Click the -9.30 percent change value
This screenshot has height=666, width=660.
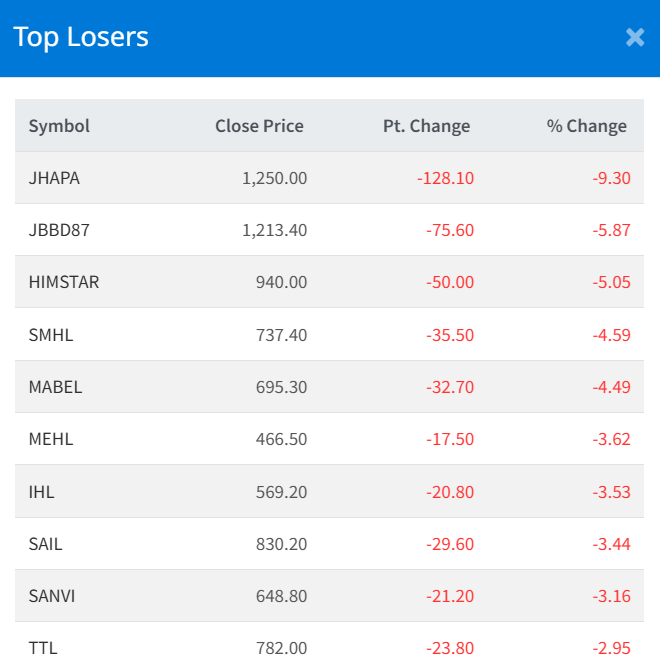(611, 178)
